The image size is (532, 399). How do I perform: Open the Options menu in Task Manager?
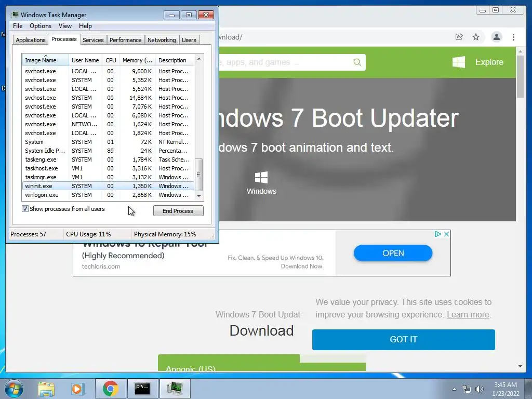click(x=41, y=26)
